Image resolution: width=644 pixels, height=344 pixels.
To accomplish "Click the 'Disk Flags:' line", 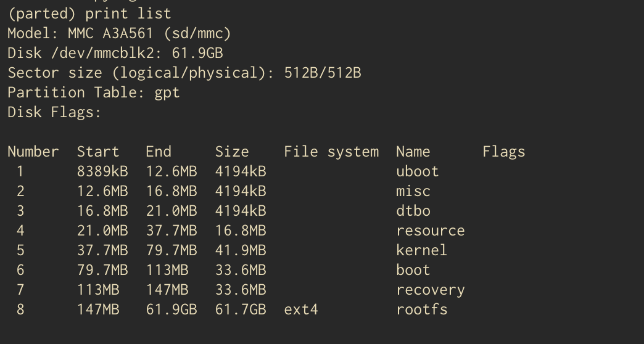I will tap(54, 112).
